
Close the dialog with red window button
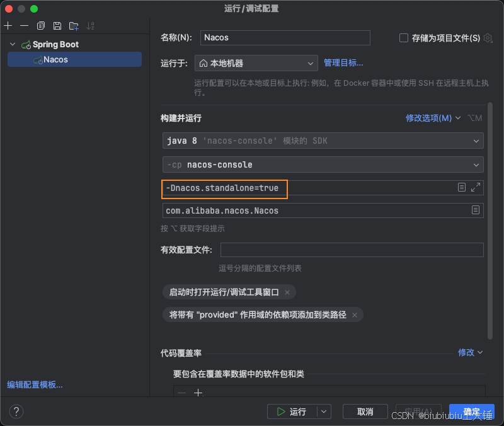coord(9,9)
